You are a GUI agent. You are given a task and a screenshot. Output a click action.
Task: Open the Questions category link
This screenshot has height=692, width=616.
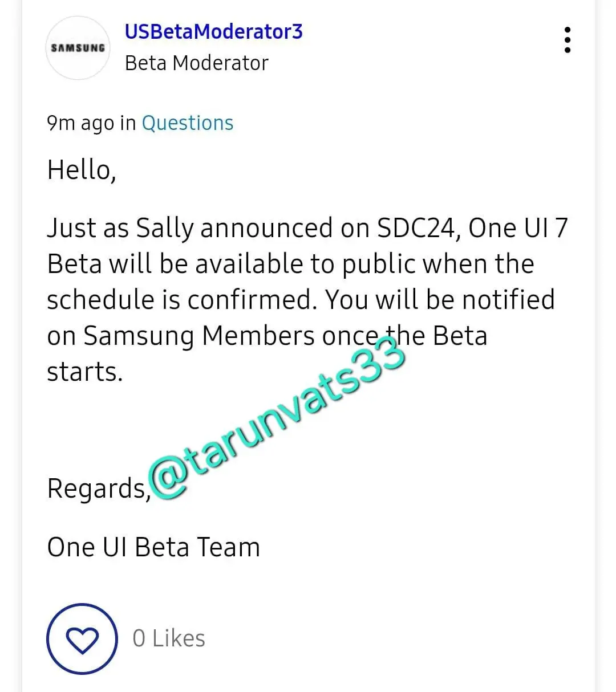[x=187, y=123]
